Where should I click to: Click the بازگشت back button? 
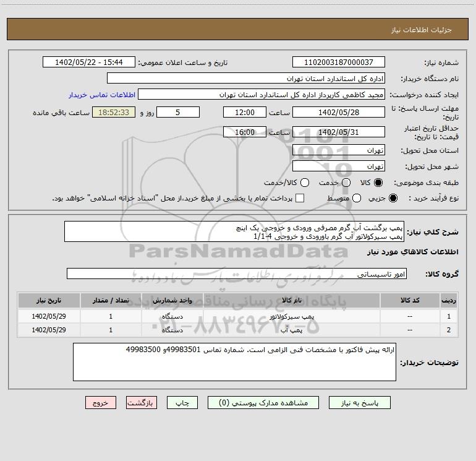(142, 403)
